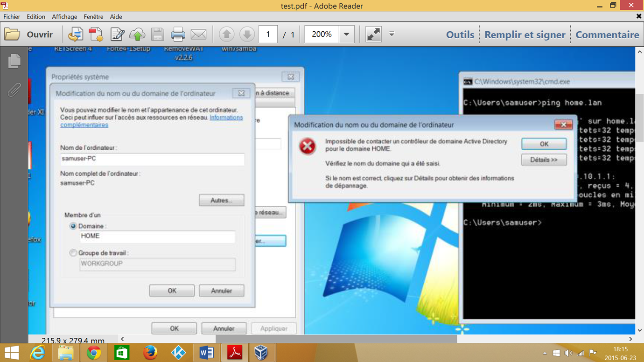Click the cloud upload save icon
Viewport: 644px width, 362px height.
[x=137, y=35]
